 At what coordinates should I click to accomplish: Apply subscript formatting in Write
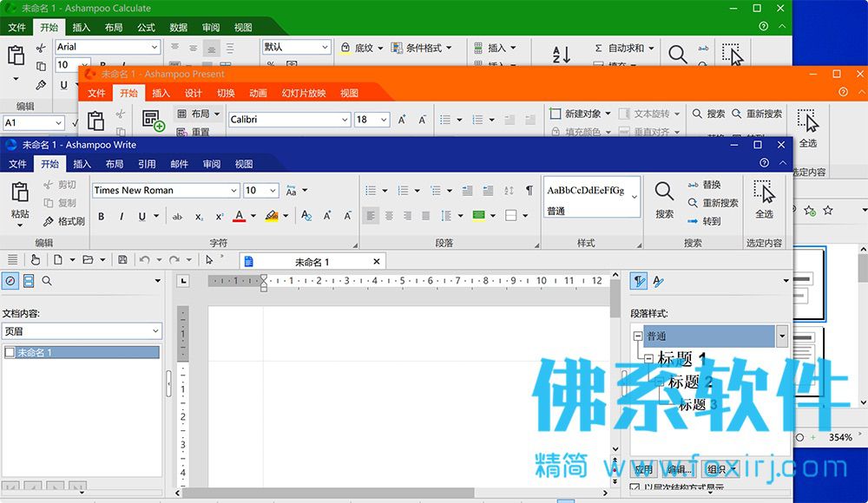coord(199,216)
